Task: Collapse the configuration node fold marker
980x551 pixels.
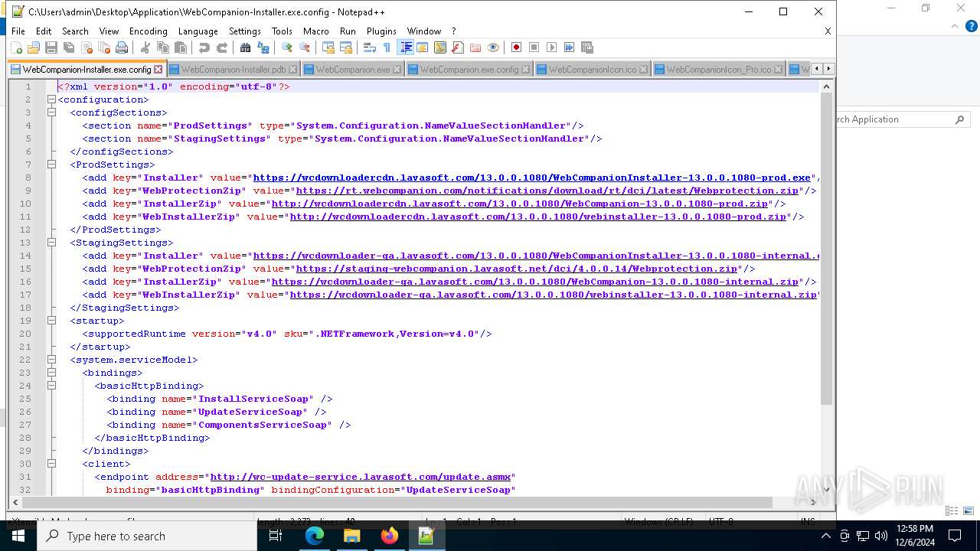Action: [x=51, y=99]
